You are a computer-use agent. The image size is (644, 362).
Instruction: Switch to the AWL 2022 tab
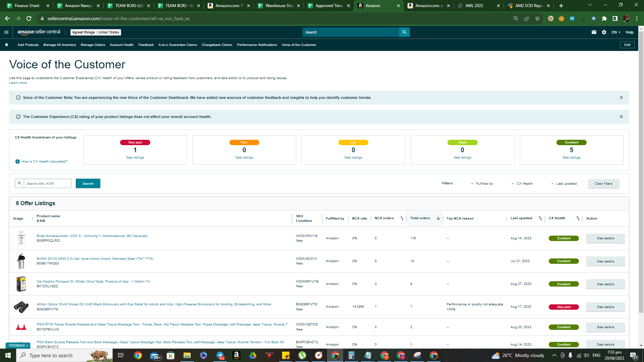(x=478, y=6)
